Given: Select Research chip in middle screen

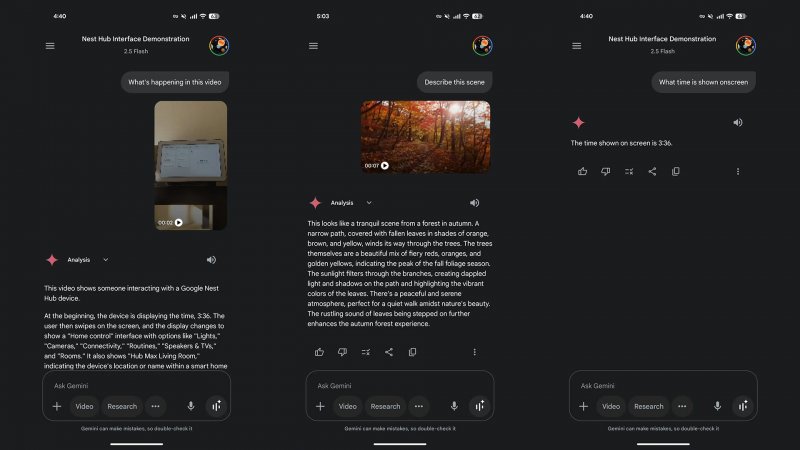Looking at the screenshot, I should [385, 407].
